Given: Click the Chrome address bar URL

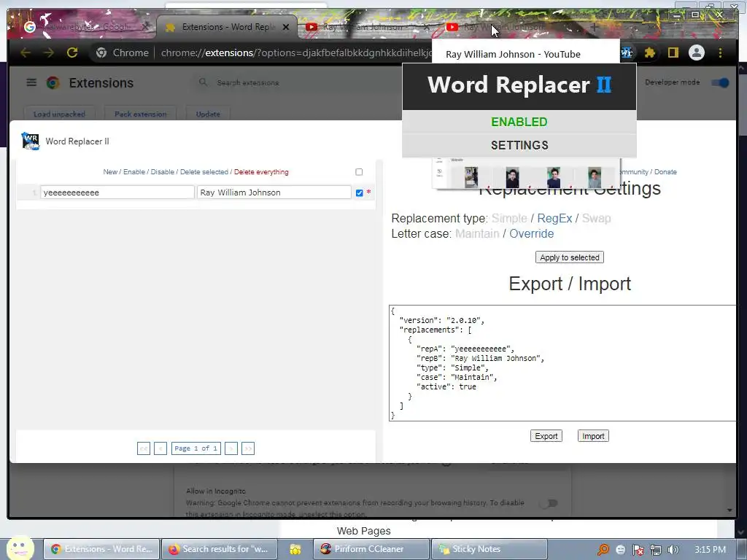Looking at the screenshot, I should (295, 52).
